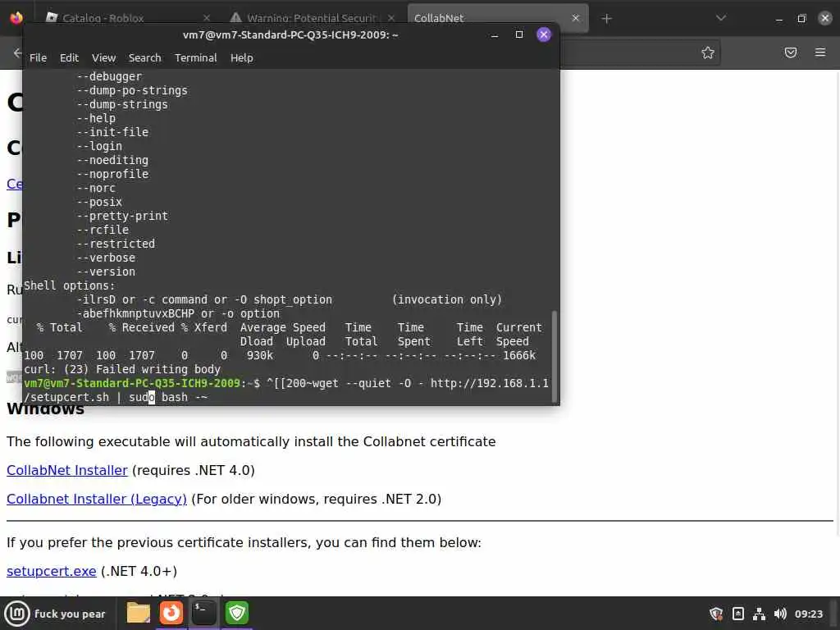Click the '--dump-po-strings' option line

point(132,90)
